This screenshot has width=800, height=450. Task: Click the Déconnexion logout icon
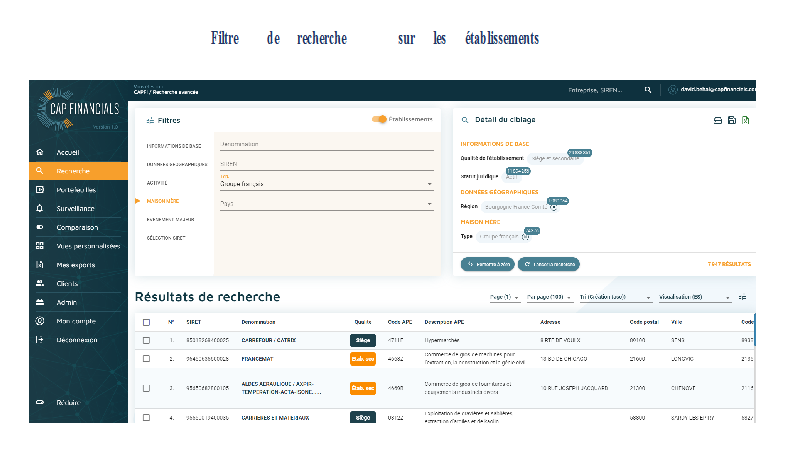coord(40,340)
